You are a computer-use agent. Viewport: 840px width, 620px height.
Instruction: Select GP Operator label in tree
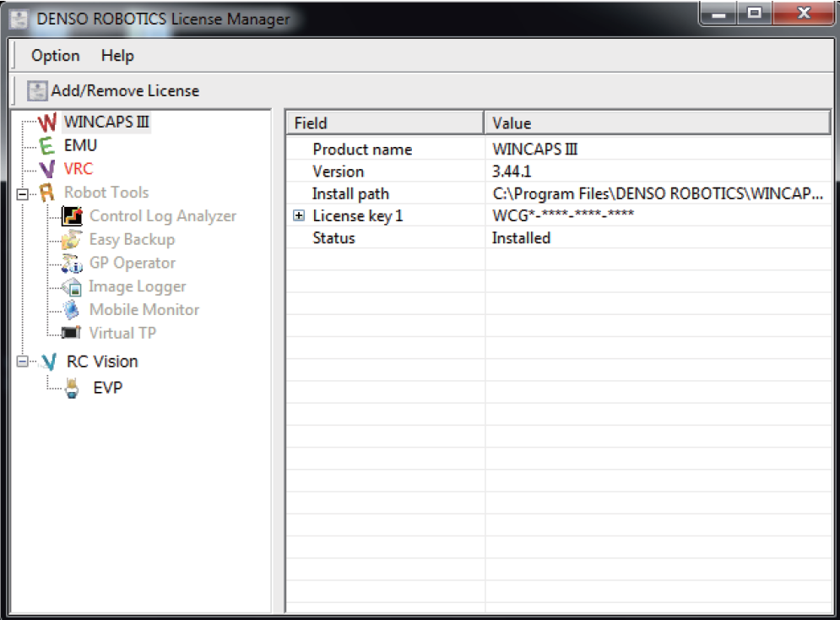pyautogui.click(x=133, y=263)
